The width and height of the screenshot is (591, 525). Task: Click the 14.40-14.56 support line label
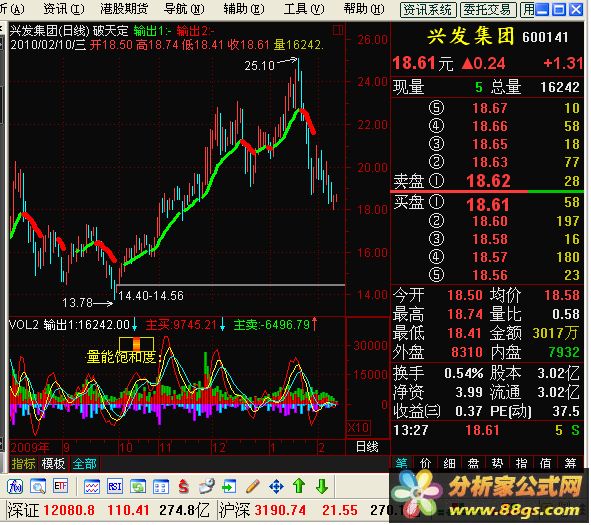(151, 296)
